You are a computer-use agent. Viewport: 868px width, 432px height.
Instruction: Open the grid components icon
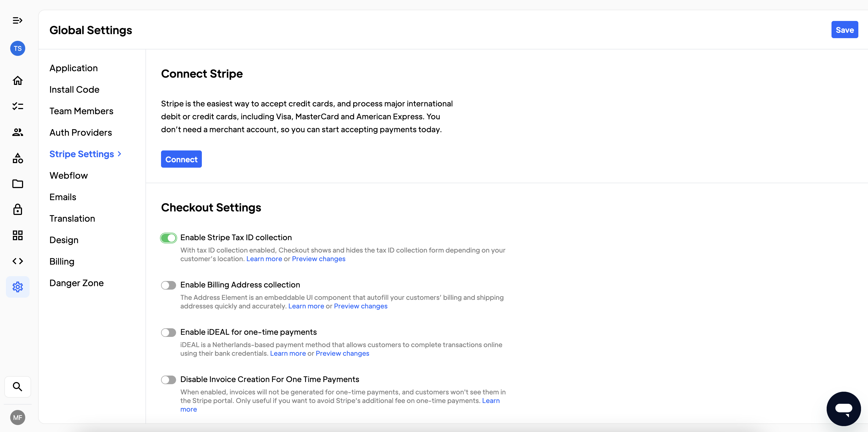(x=17, y=235)
